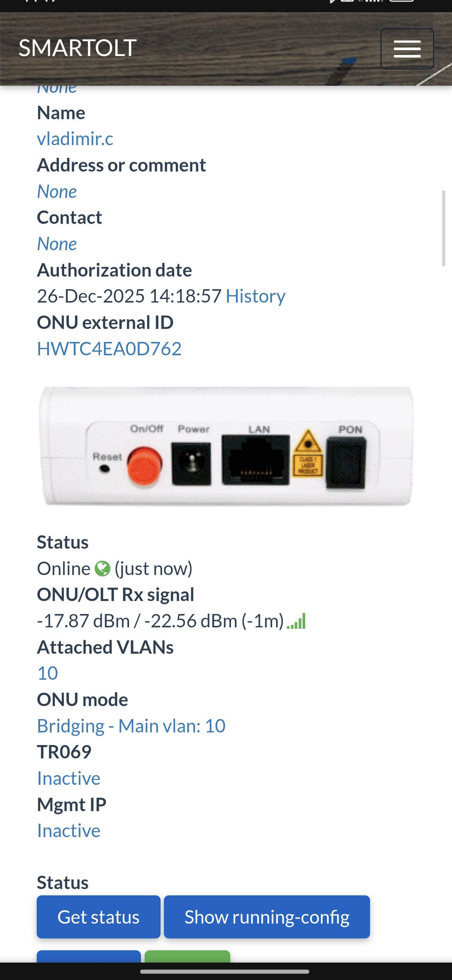The width and height of the screenshot is (452, 980).
Task: Change ONU mode Bridging - Main vlan: 10
Action: pos(131,725)
